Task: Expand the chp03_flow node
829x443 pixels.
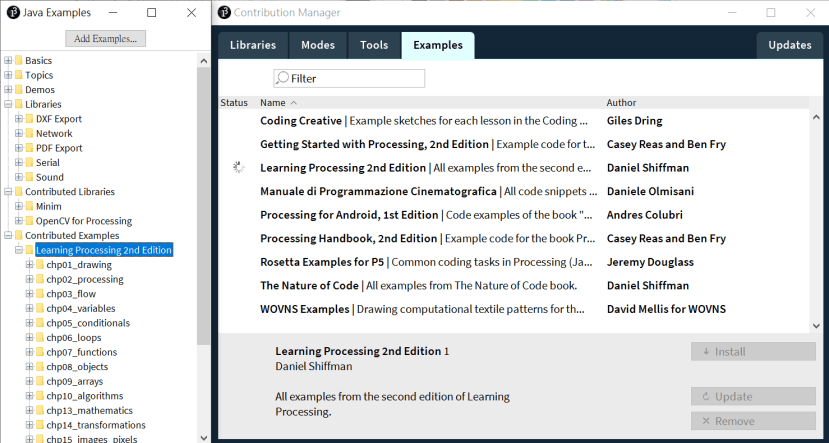Action: (x=29, y=293)
